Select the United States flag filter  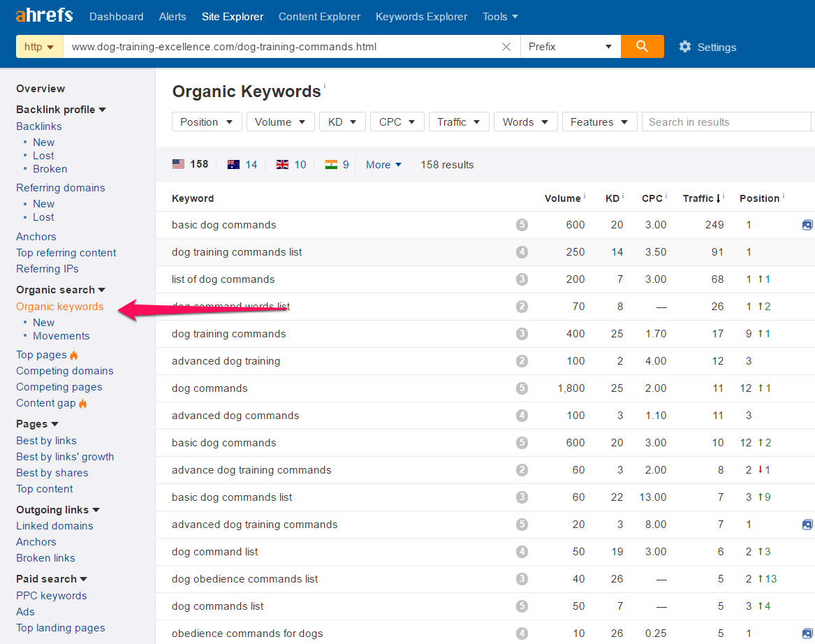pos(179,164)
